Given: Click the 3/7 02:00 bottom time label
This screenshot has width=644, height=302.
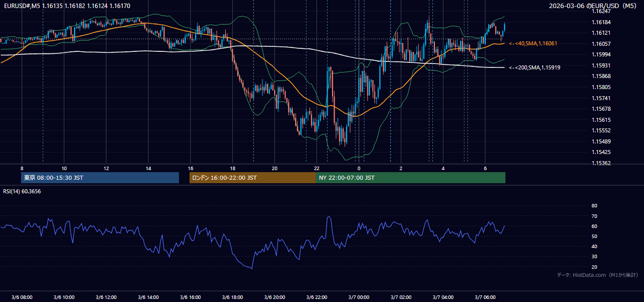Looking at the screenshot, I should click(401, 297).
